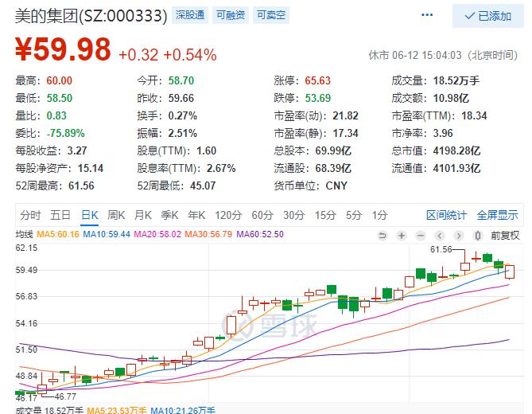Screen dimensions: 532x414
Task: Click the chart reset/undo icon
Action: tap(382, 235)
